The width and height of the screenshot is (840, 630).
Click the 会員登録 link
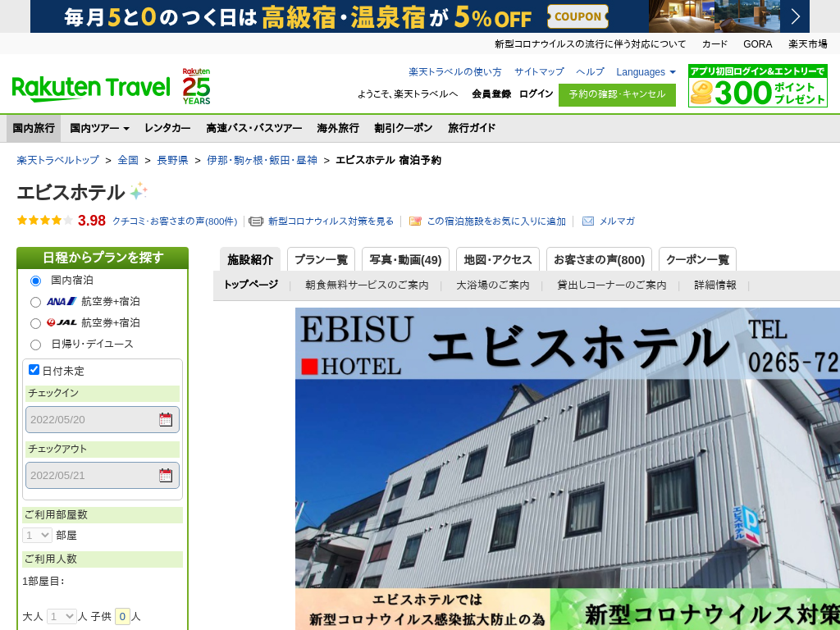click(x=491, y=94)
